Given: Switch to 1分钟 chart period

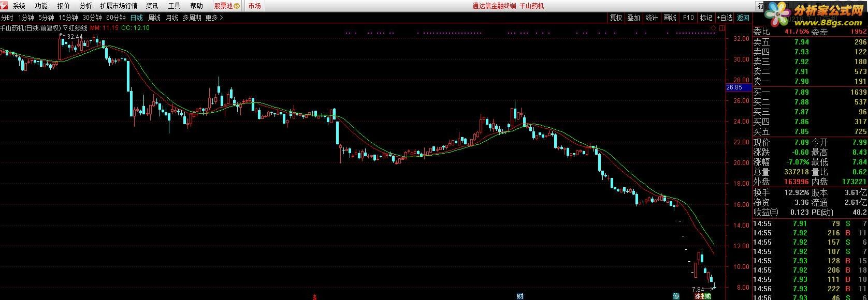Looking at the screenshot, I should (x=26, y=18).
